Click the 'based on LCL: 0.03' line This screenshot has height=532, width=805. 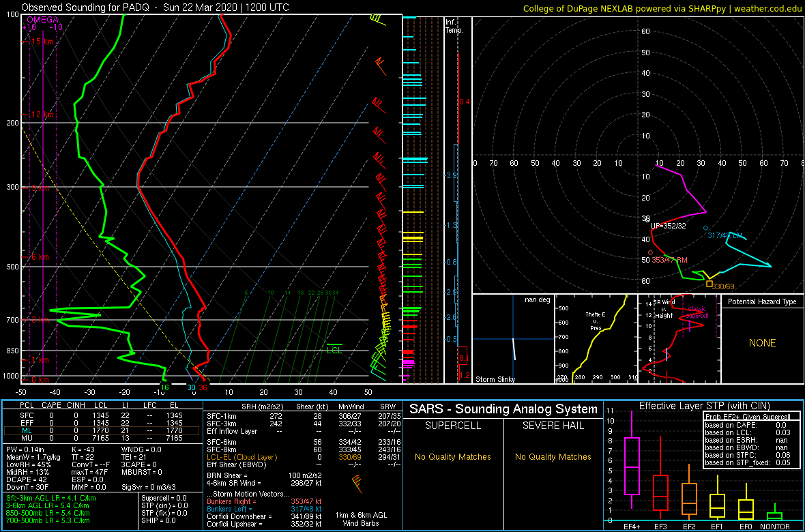pos(747,432)
